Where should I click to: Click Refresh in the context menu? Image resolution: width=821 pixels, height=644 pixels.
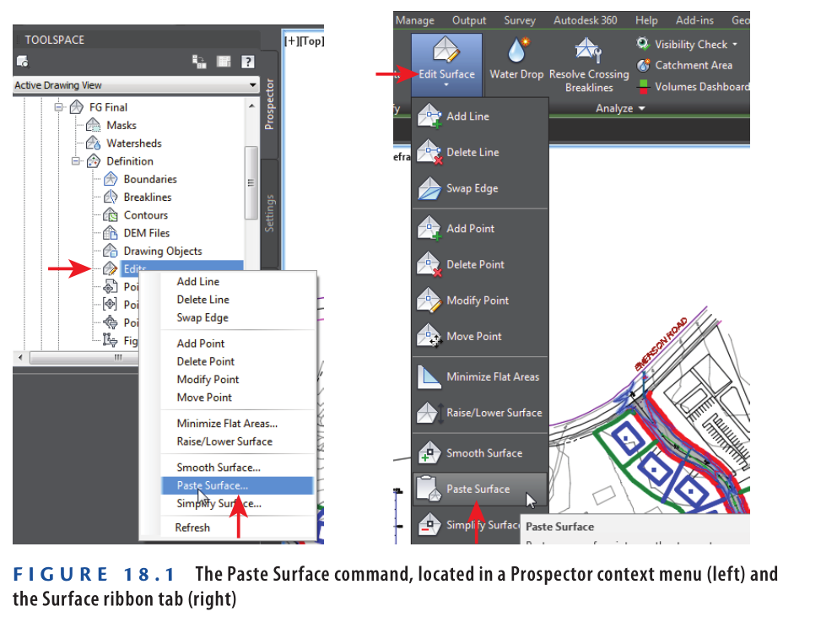[x=192, y=528]
